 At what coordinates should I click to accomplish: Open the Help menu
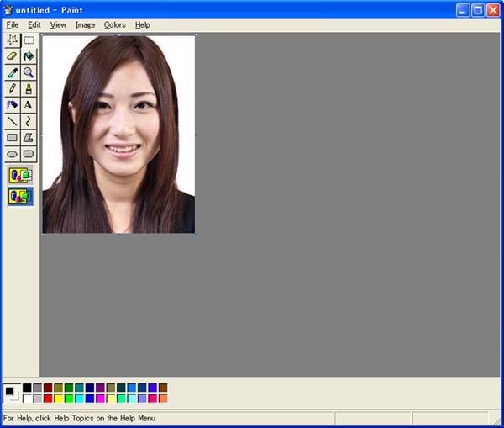pyautogui.click(x=143, y=25)
